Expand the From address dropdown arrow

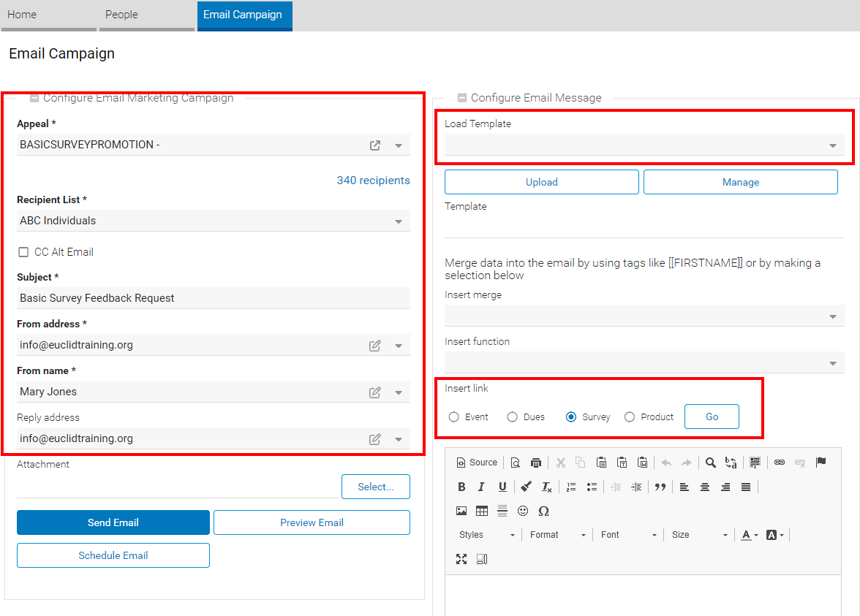click(x=399, y=346)
